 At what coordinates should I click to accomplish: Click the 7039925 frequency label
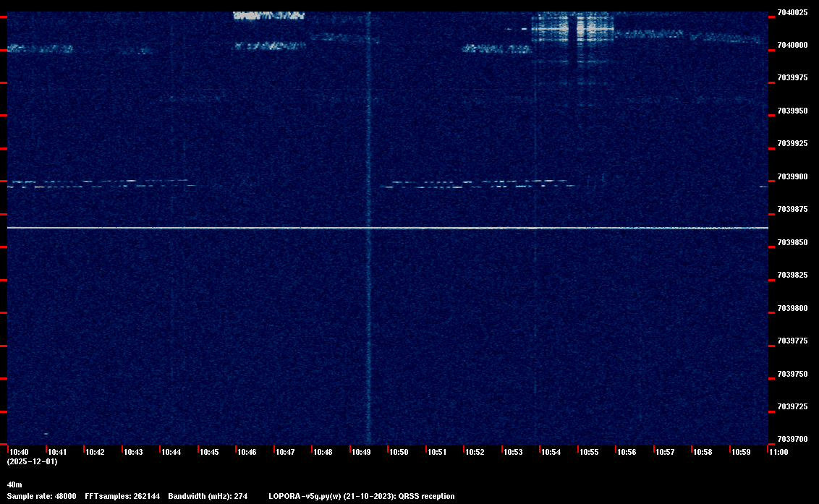click(x=792, y=144)
